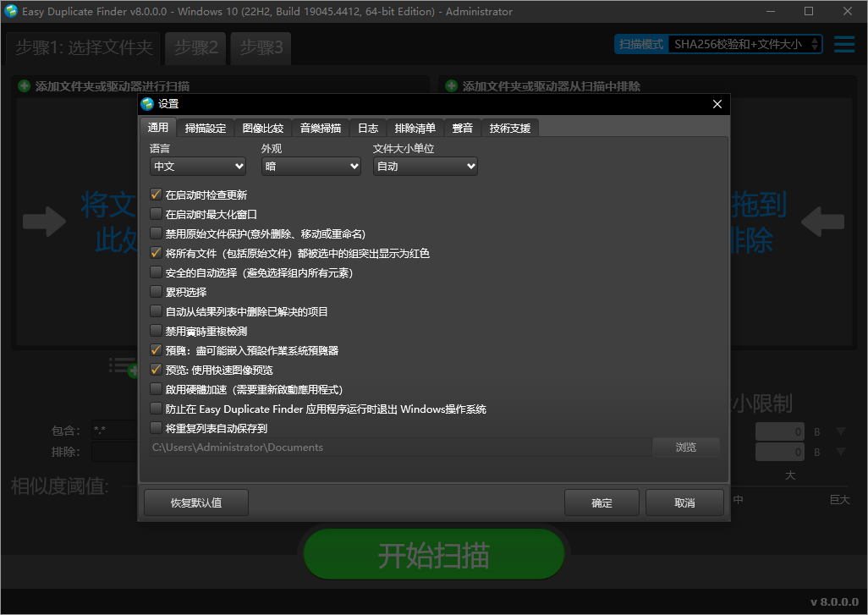The width and height of the screenshot is (868, 615).
Task: Click the auto-save path field
Action: (x=401, y=448)
